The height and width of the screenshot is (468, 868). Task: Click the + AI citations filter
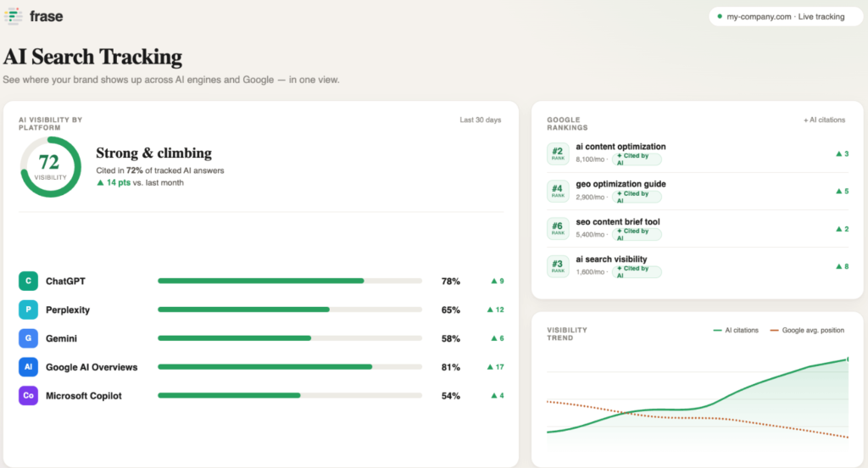824,120
